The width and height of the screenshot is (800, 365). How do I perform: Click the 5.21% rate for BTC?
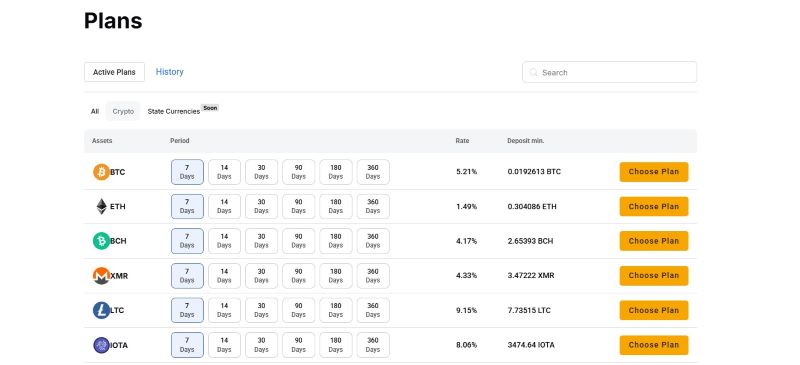pyautogui.click(x=466, y=172)
